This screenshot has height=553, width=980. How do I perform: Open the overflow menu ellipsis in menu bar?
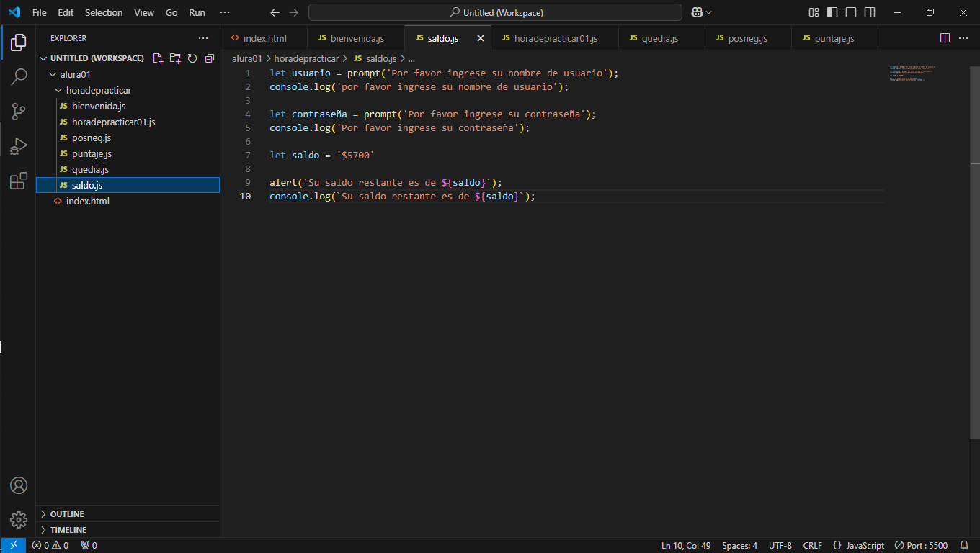(225, 12)
